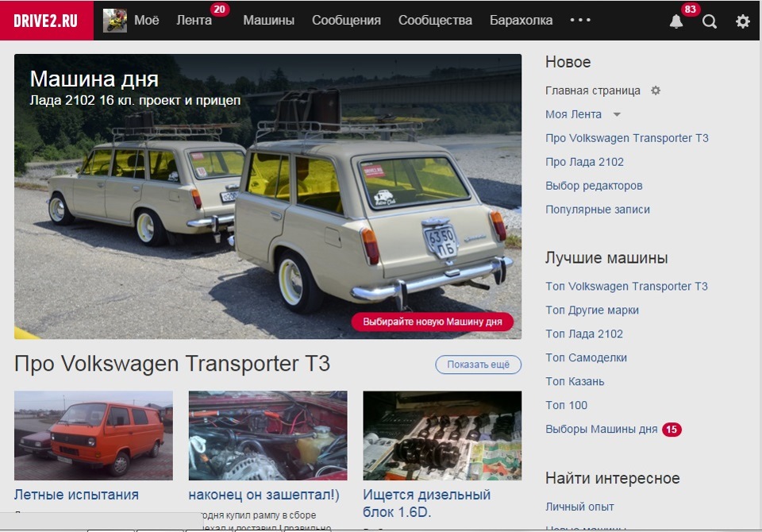Open the orange Volkswagen van thumbnail
The height and width of the screenshot is (532, 762).
coord(94,436)
